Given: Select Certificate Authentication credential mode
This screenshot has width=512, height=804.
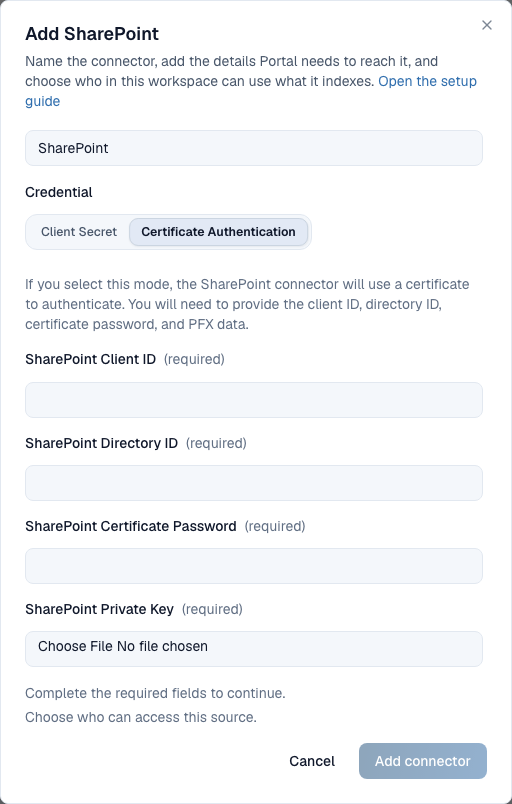Looking at the screenshot, I should [x=218, y=232].
